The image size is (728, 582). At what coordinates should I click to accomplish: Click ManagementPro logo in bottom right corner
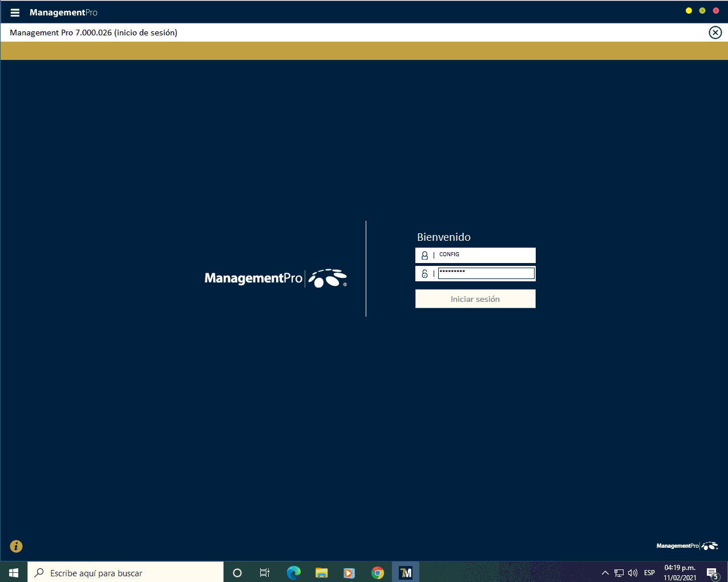click(687, 546)
